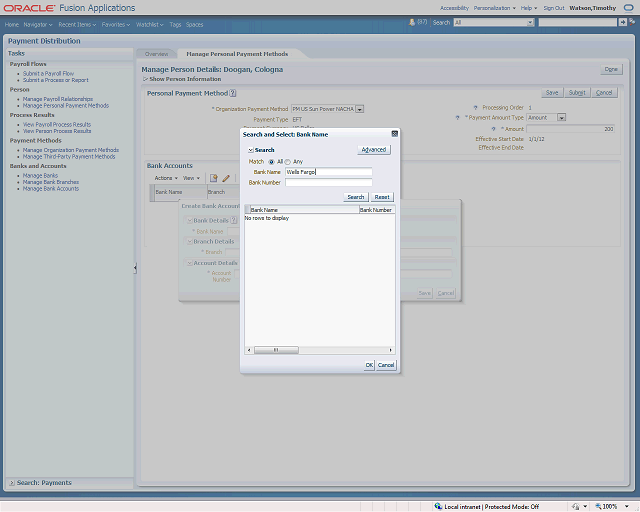Select the Any match radio button
Image resolution: width=640 pixels, height=512 pixels.
(x=288, y=162)
